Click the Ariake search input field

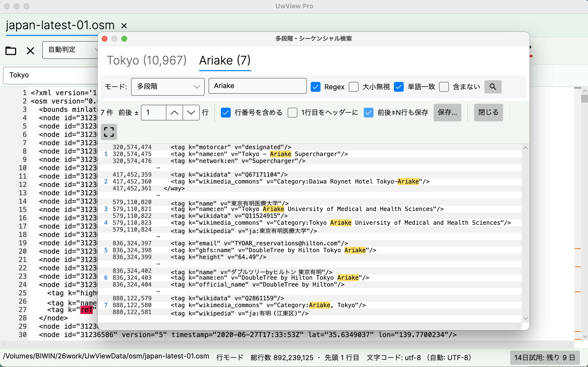pyautogui.click(x=257, y=86)
